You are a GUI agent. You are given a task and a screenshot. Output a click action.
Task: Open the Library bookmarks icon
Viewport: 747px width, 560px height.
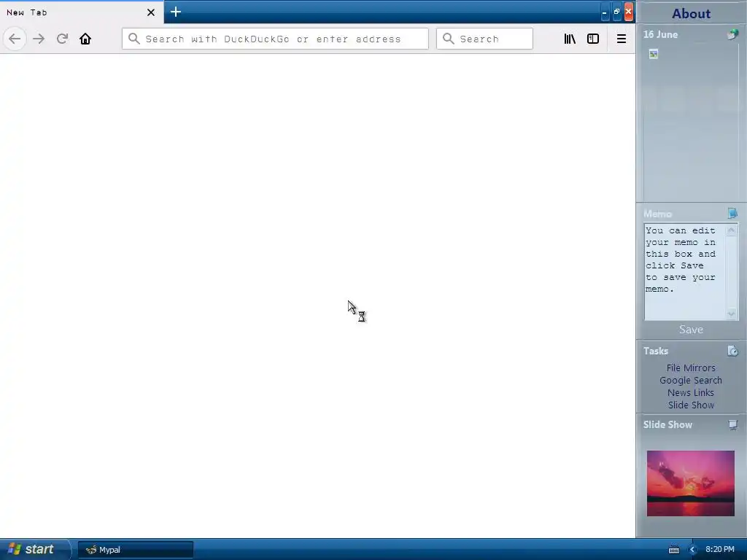tap(570, 39)
